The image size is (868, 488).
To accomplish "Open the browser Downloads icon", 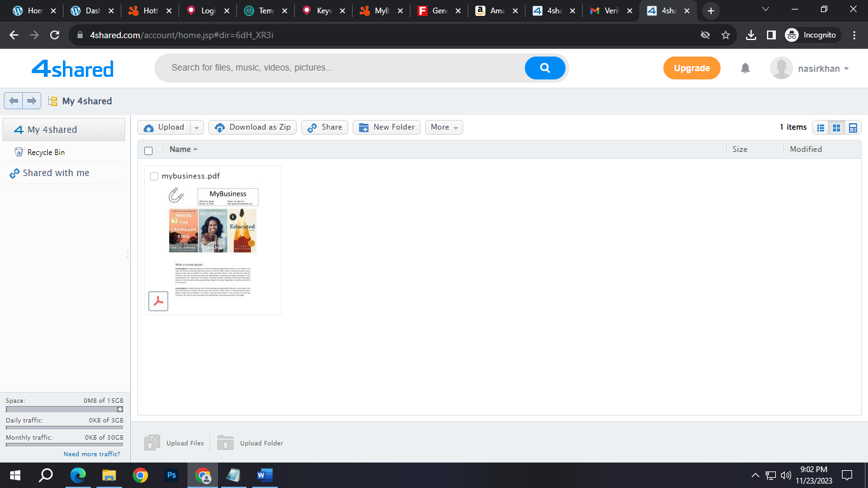I will point(751,35).
